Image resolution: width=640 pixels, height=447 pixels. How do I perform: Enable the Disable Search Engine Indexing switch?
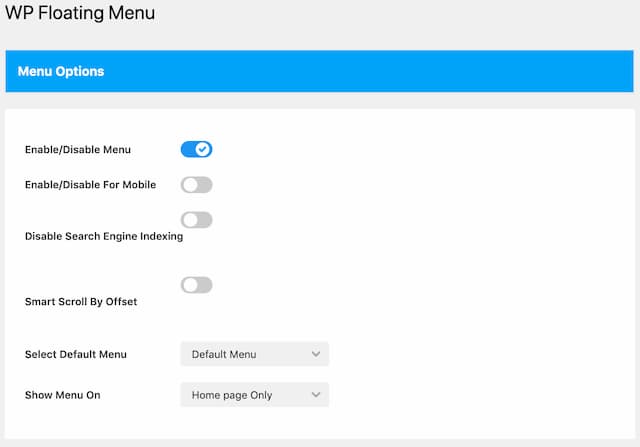[196, 220]
